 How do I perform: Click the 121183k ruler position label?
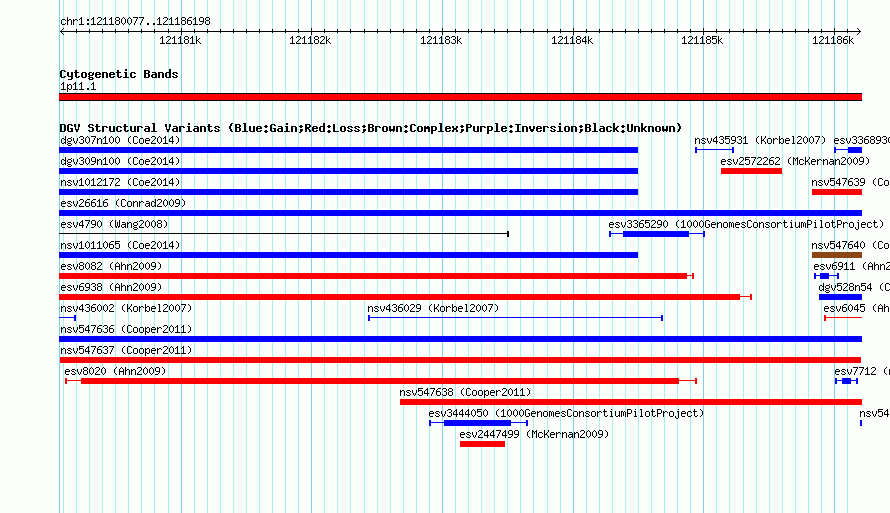(x=441, y=40)
